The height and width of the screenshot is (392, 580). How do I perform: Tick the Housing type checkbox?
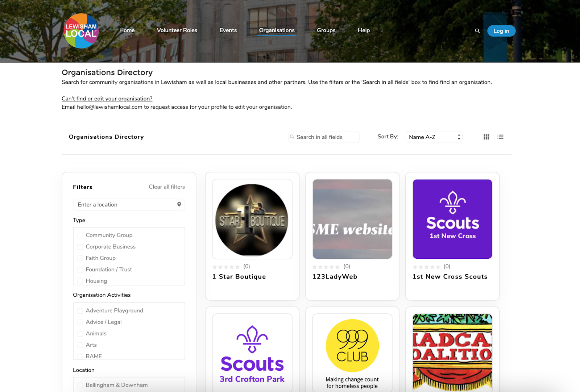(x=80, y=281)
